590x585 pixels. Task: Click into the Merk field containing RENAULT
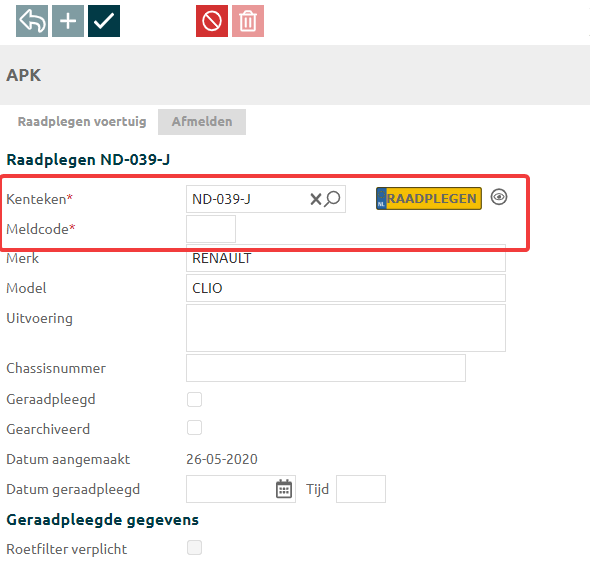tap(346, 258)
